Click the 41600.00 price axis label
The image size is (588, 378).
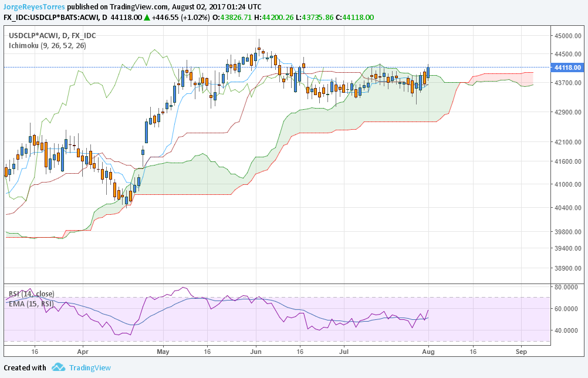tap(567, 161)
